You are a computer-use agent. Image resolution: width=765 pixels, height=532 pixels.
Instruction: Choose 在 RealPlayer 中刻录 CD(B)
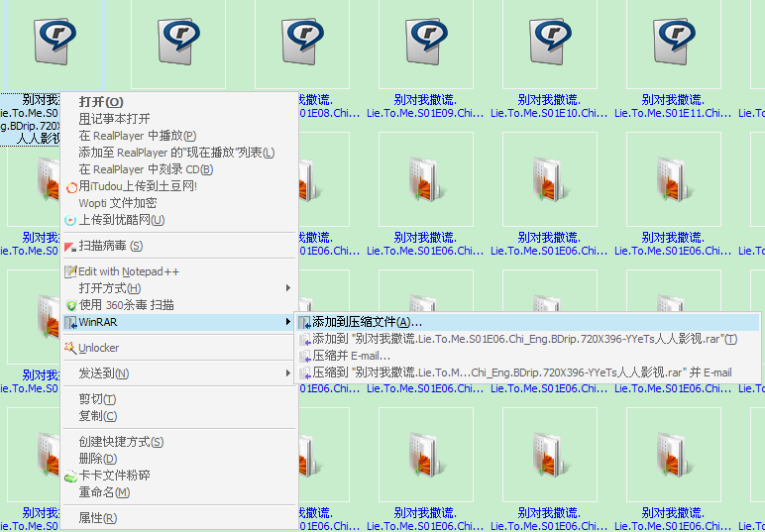click(179, 169)
